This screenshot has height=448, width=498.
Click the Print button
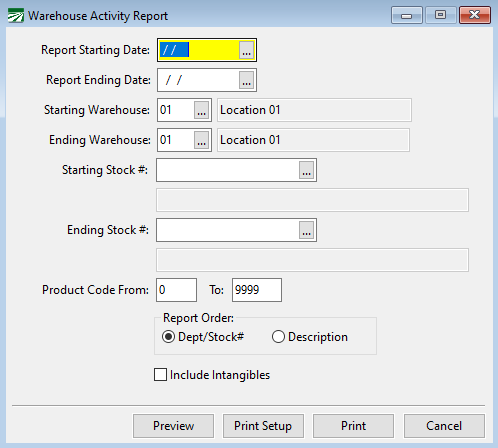(353, 426)
